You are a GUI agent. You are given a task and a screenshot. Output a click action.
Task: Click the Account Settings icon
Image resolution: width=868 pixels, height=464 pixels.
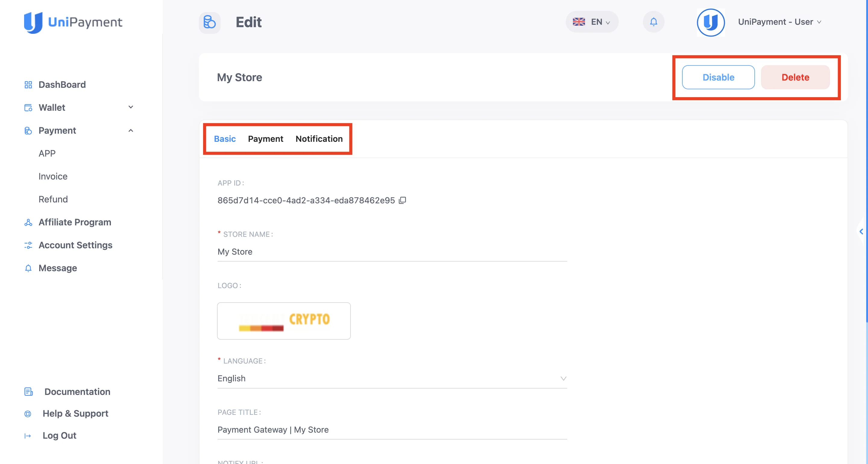[28, 245]
